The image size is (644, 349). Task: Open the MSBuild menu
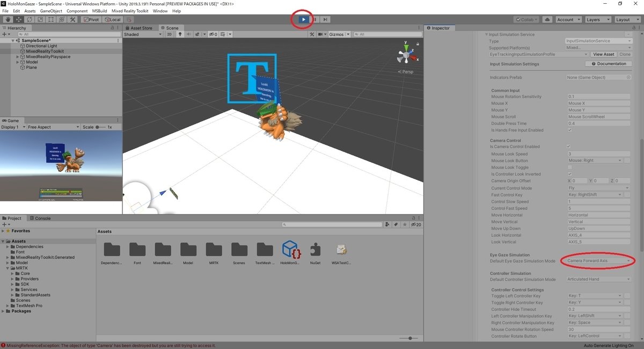[99, 11]
